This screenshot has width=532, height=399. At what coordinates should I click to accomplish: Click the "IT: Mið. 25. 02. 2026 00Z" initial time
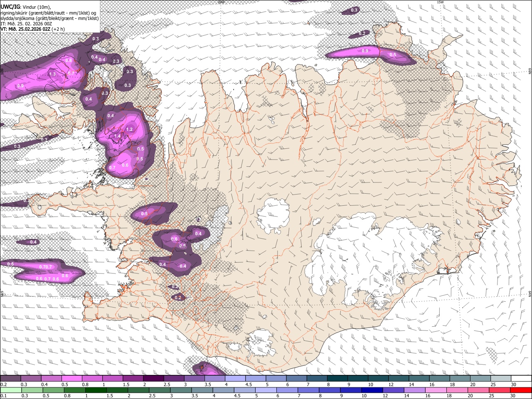26,24
